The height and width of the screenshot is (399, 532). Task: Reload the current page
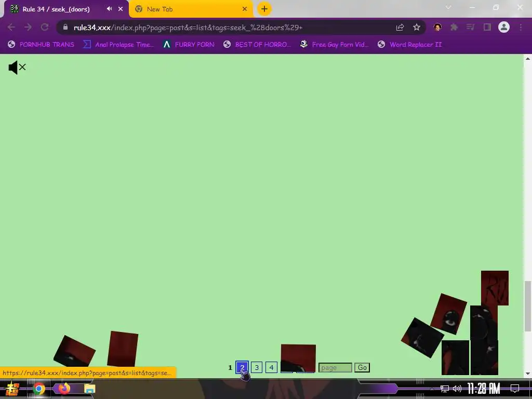45,27
